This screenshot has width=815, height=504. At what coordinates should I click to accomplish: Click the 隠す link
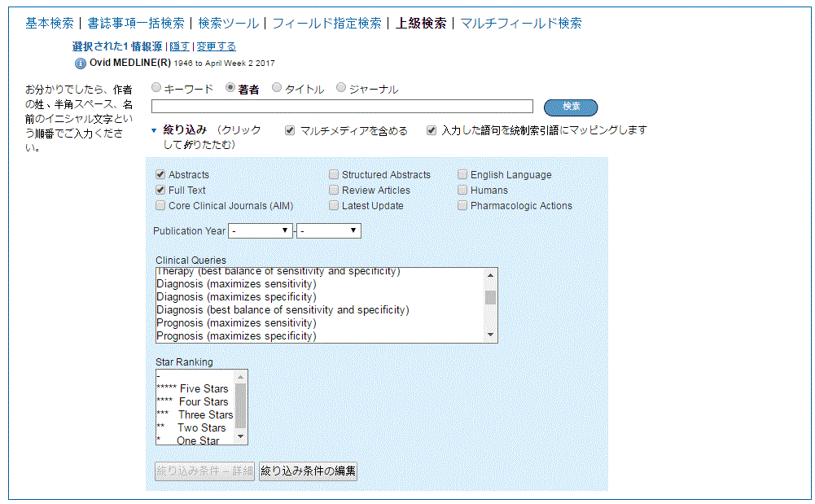[180, 46]
